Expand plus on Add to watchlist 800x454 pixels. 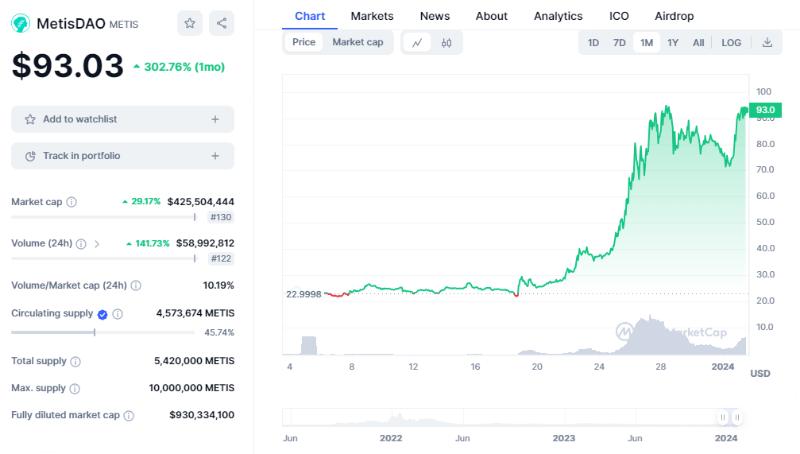tap(215, 119)
